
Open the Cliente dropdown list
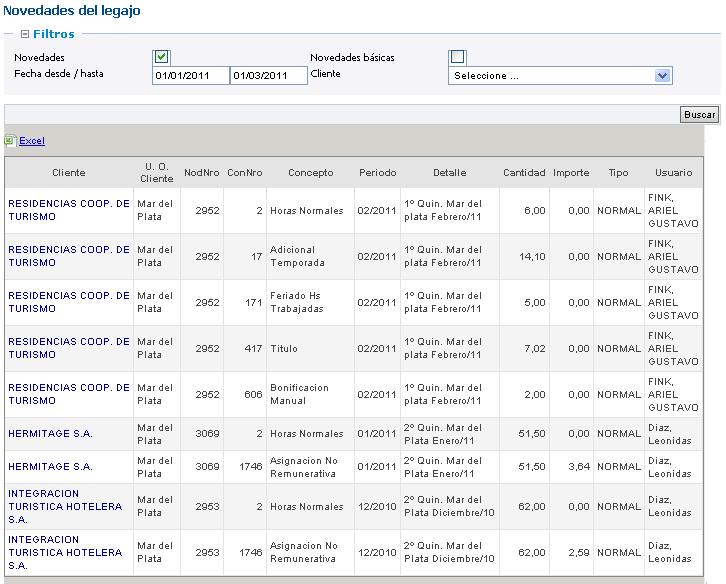[x=661, y=76]
